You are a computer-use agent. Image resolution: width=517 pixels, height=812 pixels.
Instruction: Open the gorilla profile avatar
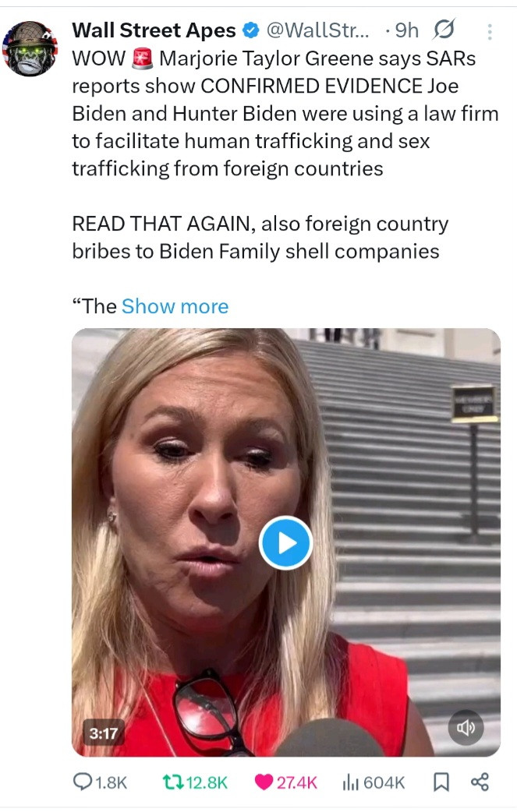tap(30, 48)
